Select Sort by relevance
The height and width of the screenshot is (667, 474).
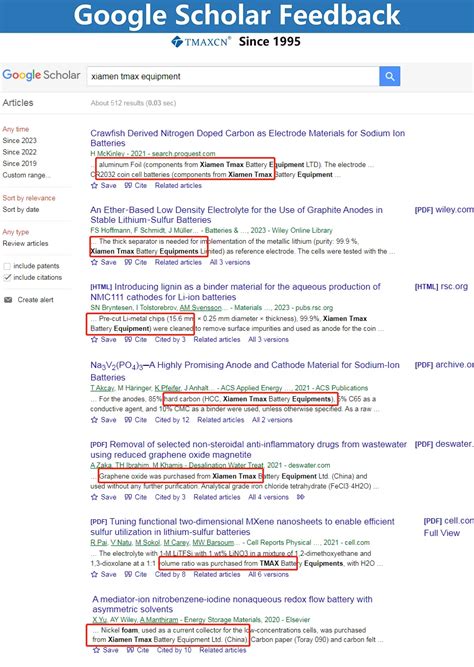tap(29, 198)
